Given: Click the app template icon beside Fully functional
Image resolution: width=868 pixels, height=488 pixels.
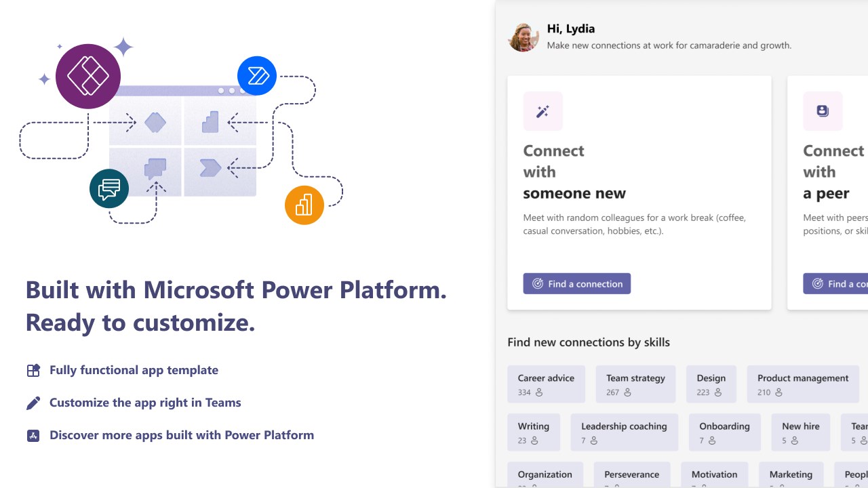Looking at the screenshot, I should tap(34, 370).
